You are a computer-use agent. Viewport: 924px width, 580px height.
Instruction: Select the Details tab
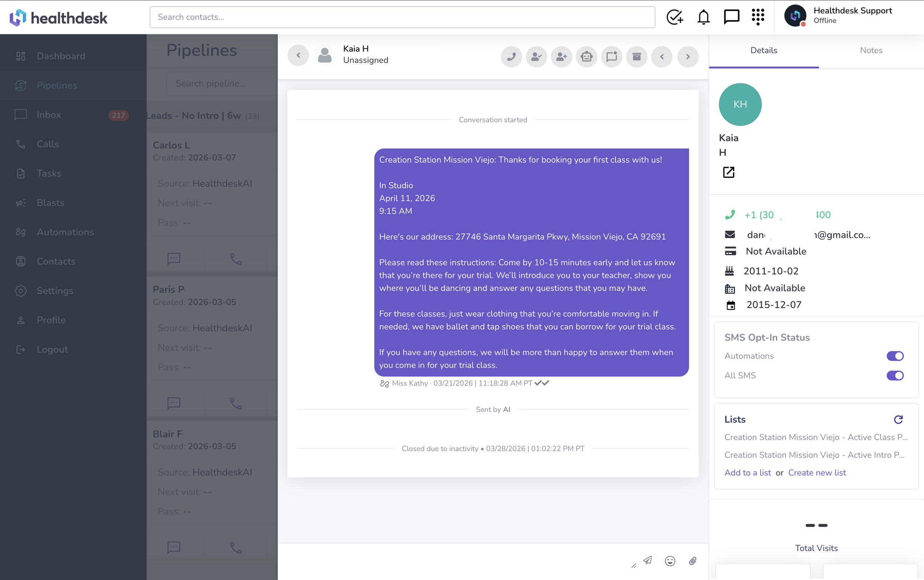pyautogui.click(x=763, y=50)
